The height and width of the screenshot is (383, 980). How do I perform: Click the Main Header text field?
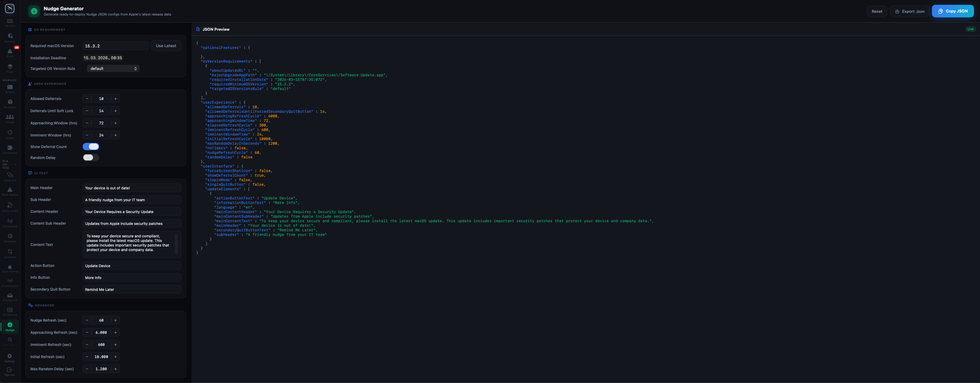[x=132, y=188]
